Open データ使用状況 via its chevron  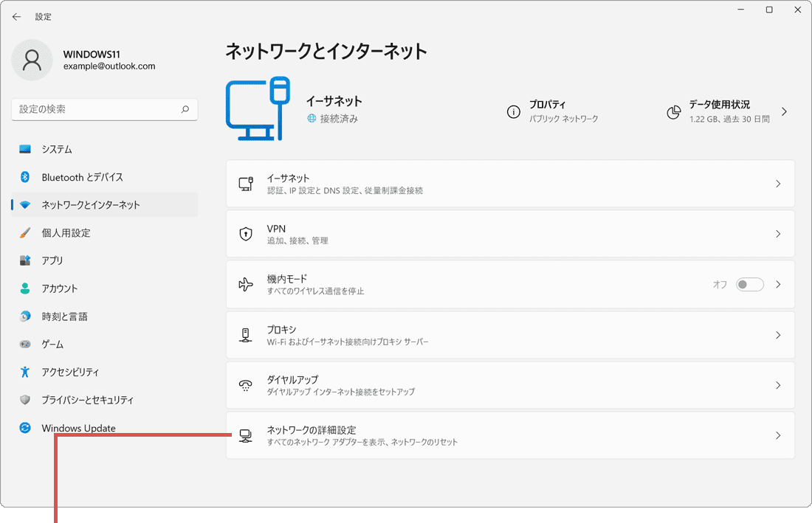[785, 111]
